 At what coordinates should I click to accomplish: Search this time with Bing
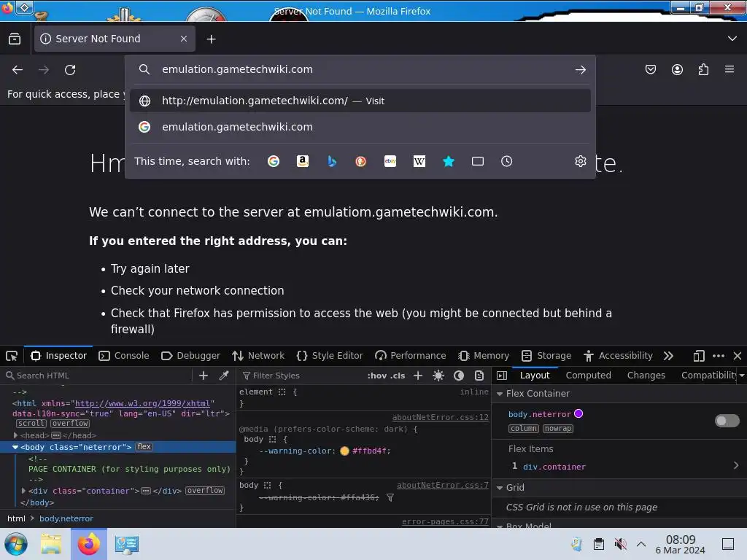click(332, 161)
